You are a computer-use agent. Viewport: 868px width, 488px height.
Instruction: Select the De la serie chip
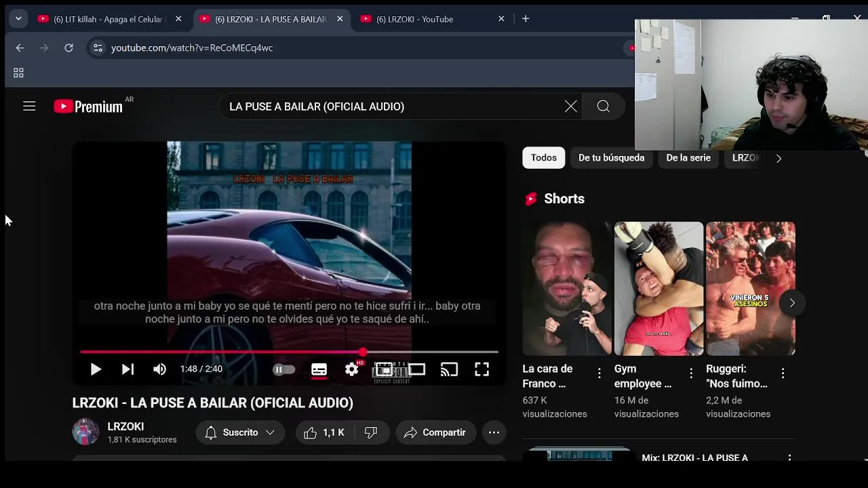click(x=688, y=158)
